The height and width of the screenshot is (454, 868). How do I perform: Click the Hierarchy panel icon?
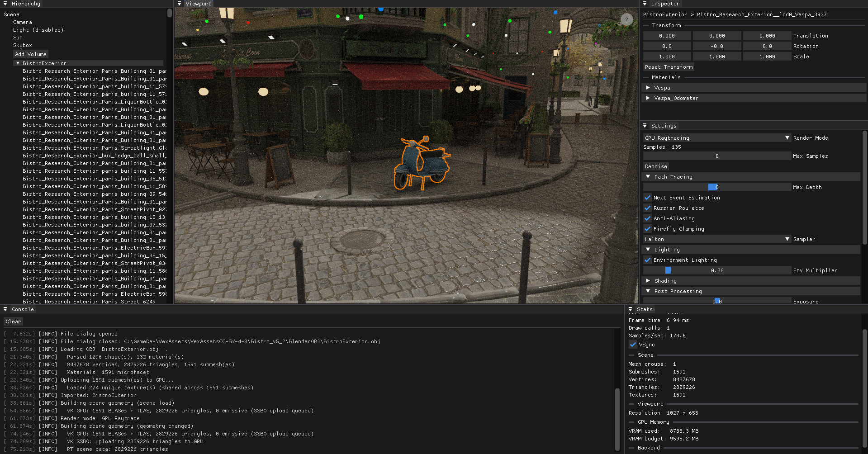5,4
